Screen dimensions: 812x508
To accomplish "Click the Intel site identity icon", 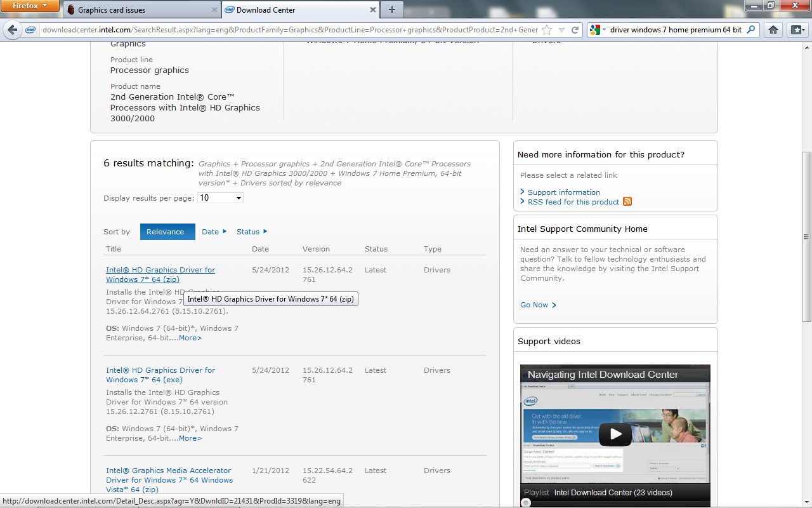I will click(x=30, y=30).
